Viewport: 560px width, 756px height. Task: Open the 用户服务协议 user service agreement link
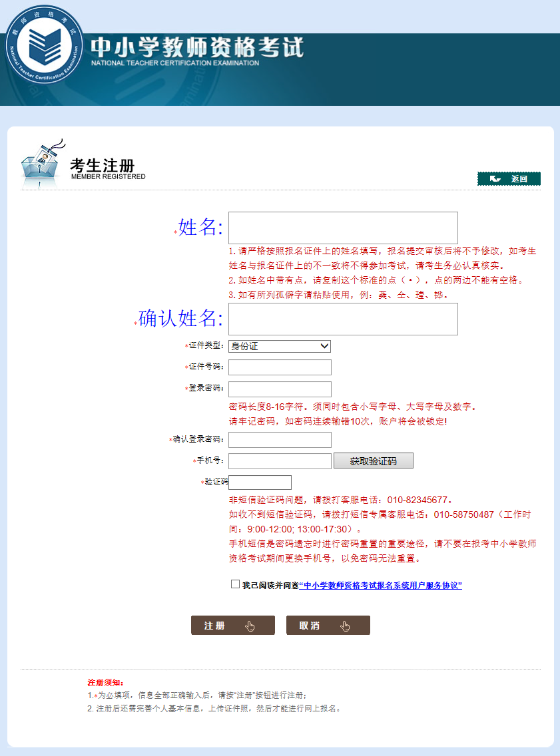point(381,586)
